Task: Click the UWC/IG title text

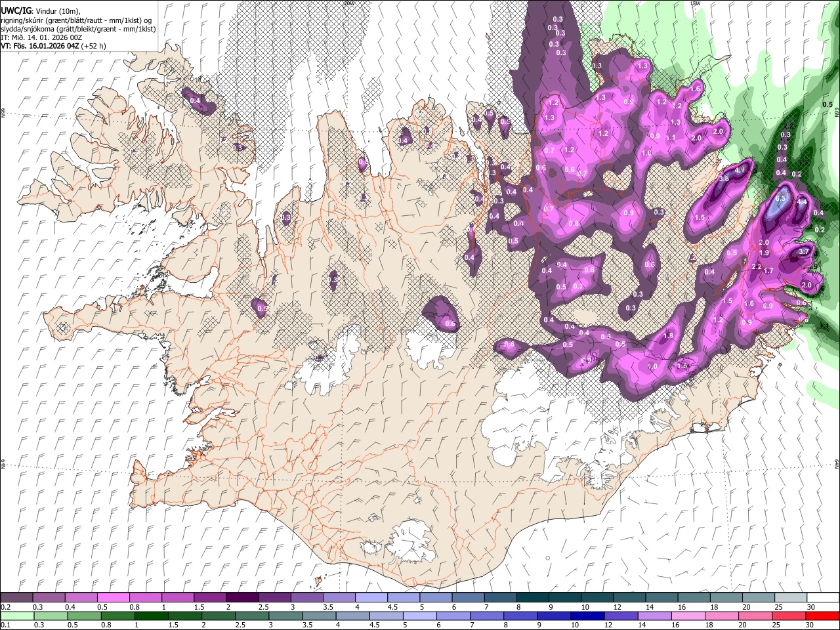Action: tap(15, 11)
